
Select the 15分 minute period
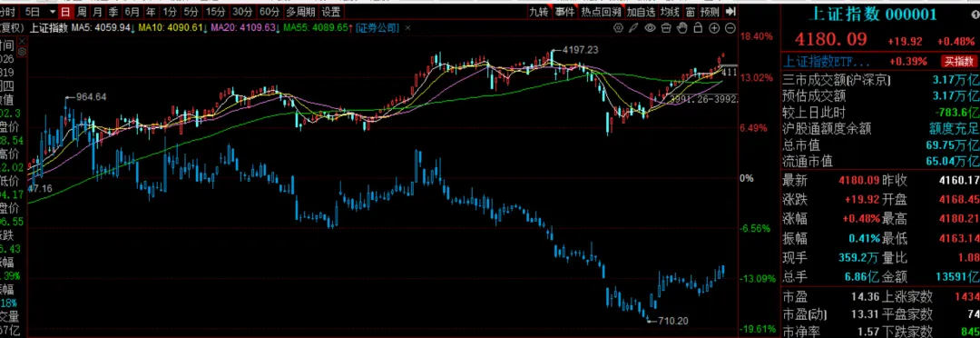tap(216, 12)
